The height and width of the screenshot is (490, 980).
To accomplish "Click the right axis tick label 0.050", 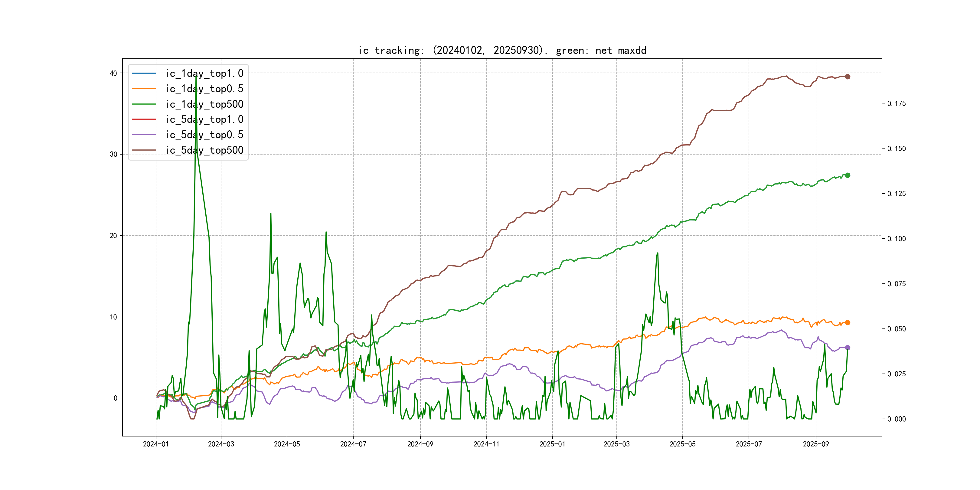I will tap(896, 329).
